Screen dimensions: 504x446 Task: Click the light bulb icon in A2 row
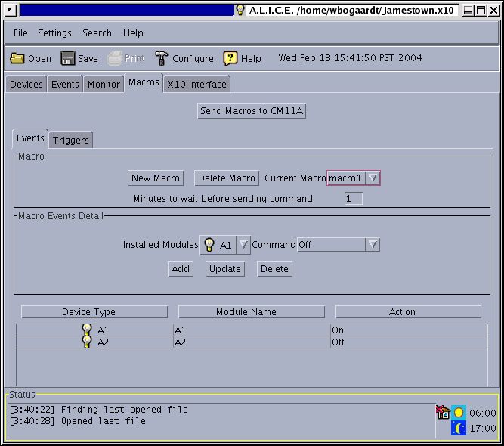tap(87, 342)
